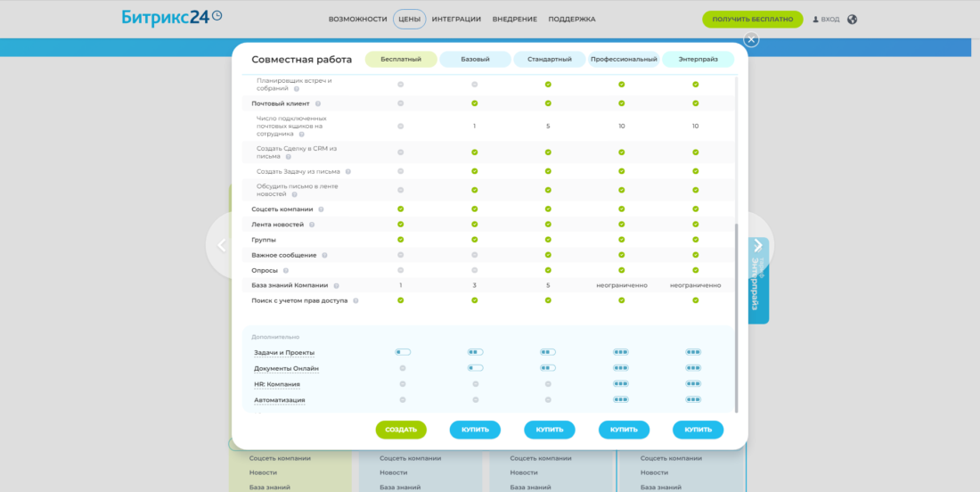Expand the Документы Онлайн section
Screen dimensions: 980x492
pyautogui.click(x=286, y=368)
